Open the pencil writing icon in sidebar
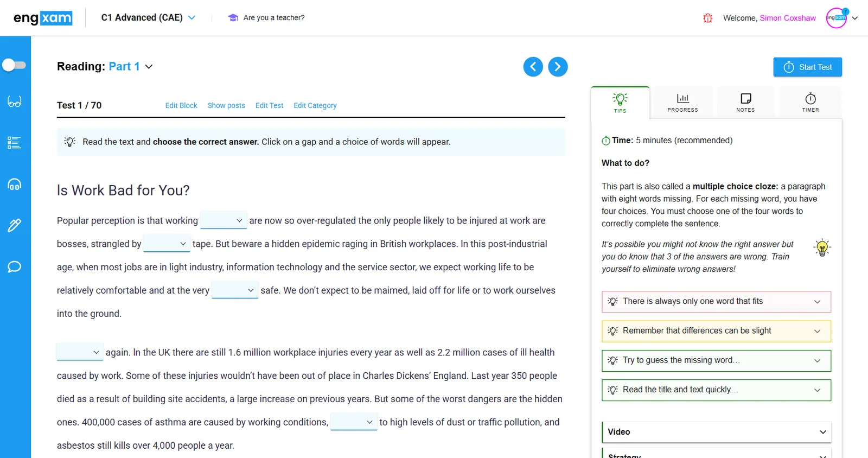 coord(15,225)
